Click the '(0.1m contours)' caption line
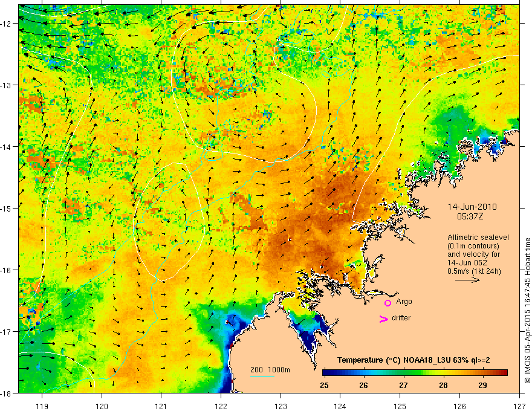 tap(473, 246)
